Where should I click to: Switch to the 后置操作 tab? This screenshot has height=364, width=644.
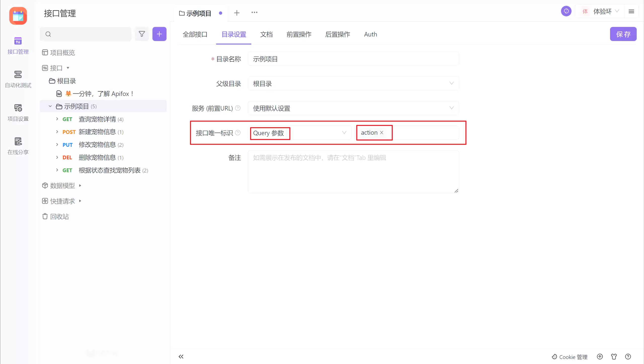(338, 34)
